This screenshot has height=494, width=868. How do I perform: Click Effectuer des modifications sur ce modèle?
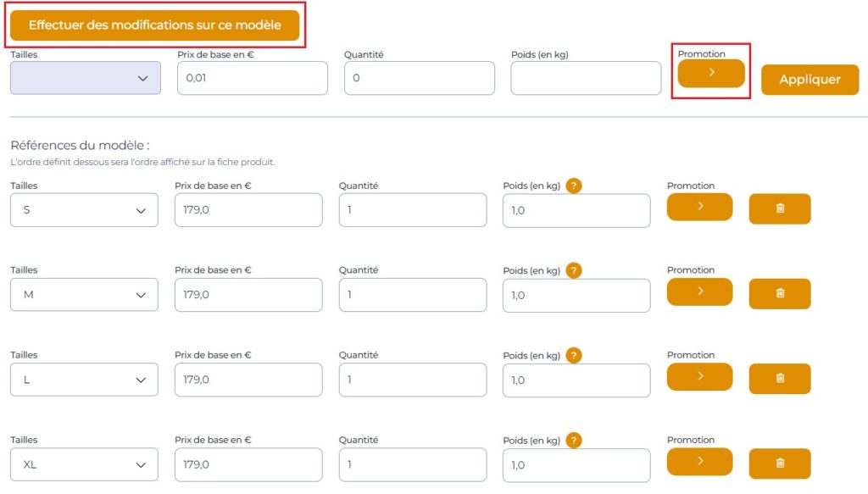(155, 25)
